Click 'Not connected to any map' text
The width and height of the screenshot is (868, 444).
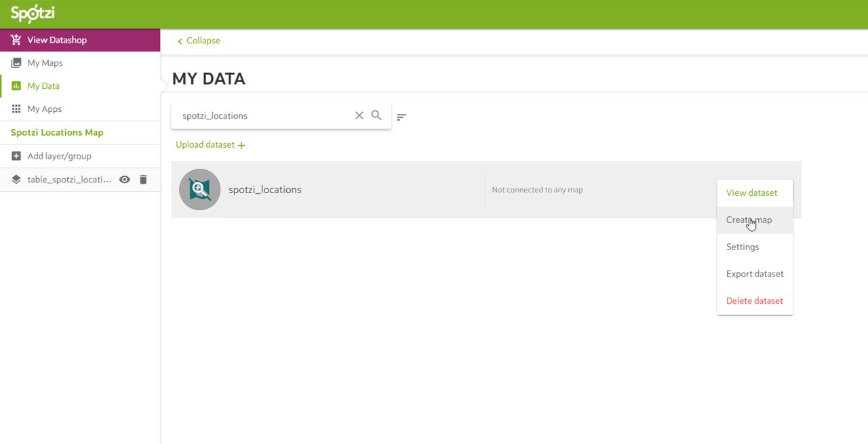click(537, 190)
